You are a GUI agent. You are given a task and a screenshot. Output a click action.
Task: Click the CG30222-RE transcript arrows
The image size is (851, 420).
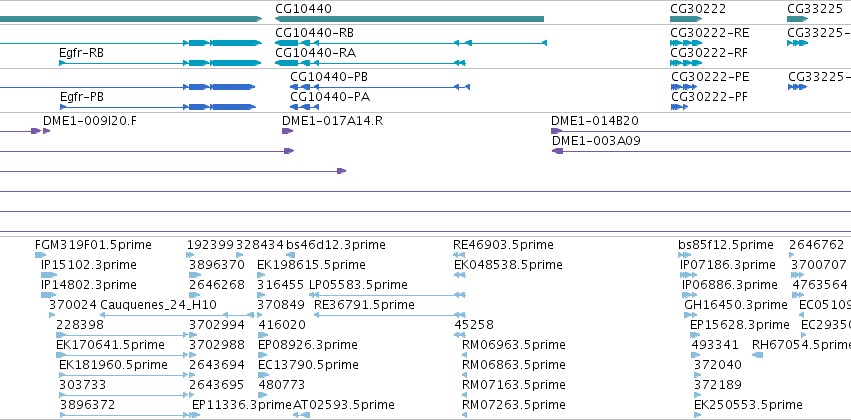pyautogui.click(x=687, y=43)
